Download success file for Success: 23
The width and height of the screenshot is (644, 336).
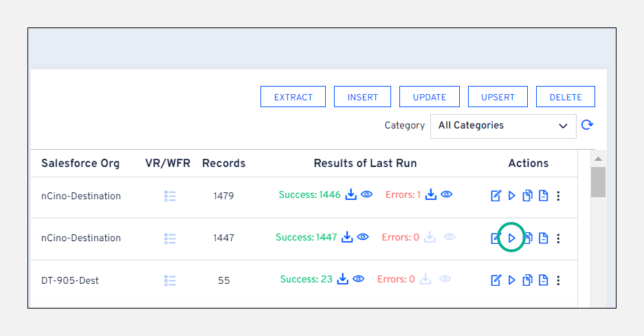[x=342, y=279]
